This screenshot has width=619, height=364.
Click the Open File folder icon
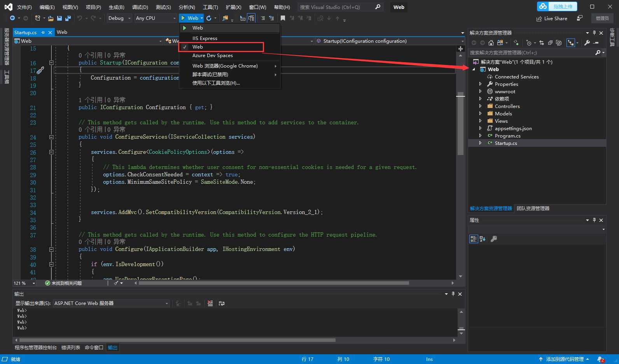51,18
